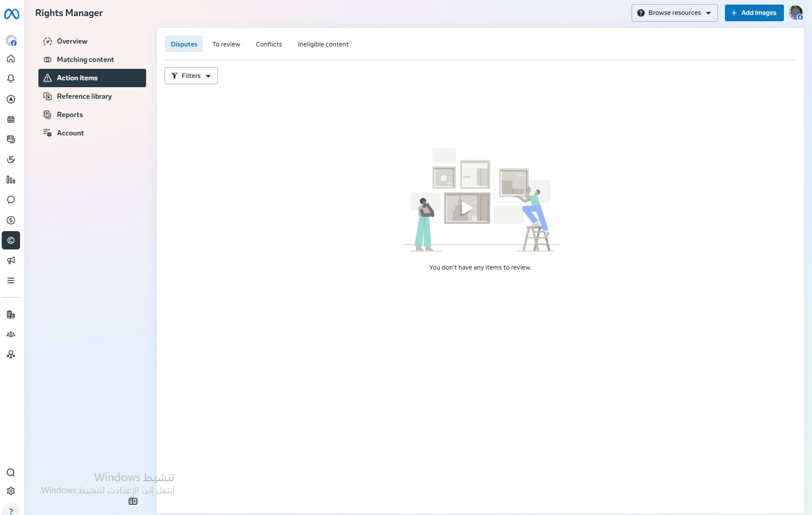Open the Settings gear icon
812x515 pixels.
coord(11,491)
